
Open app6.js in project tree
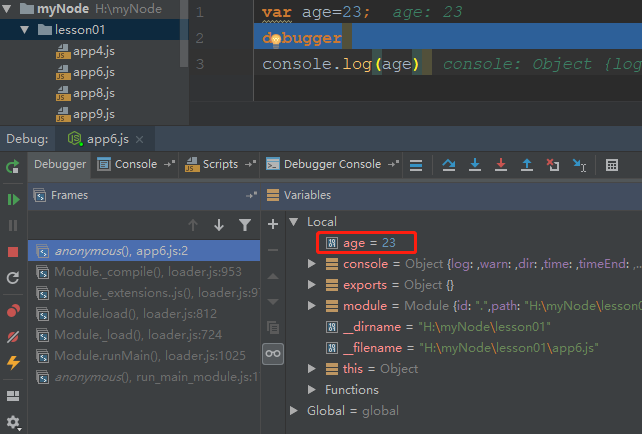click(x=85, y=72)
